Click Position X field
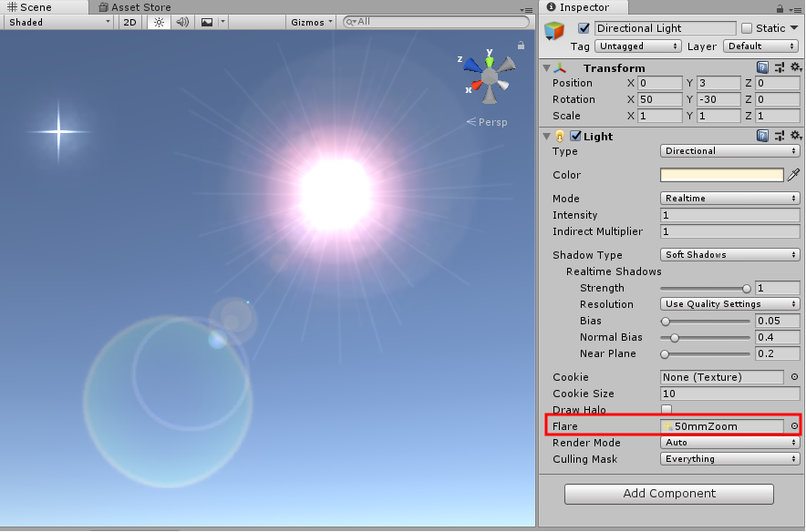 660,83
